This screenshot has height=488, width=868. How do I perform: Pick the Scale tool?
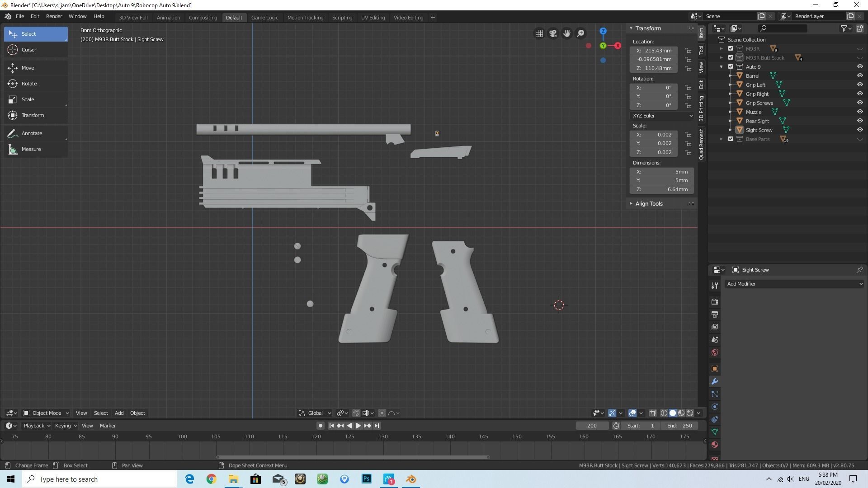tap(36, 99)
